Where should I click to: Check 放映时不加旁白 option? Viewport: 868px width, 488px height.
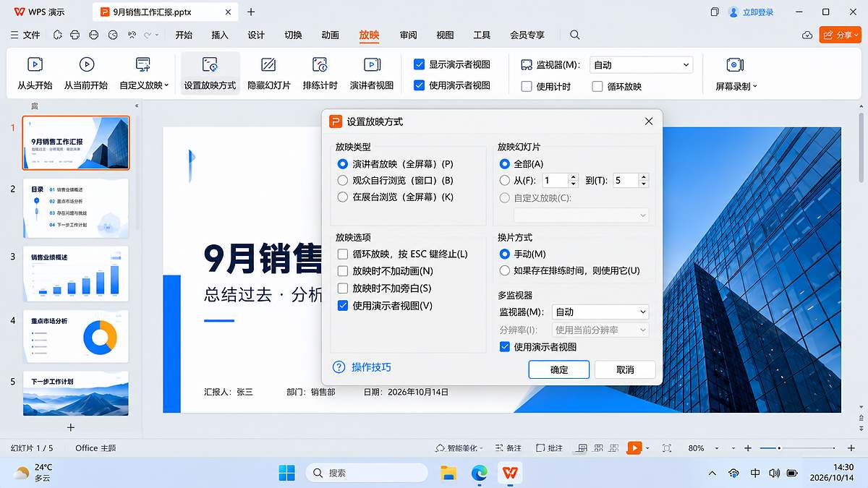click(x=343, y=288)
